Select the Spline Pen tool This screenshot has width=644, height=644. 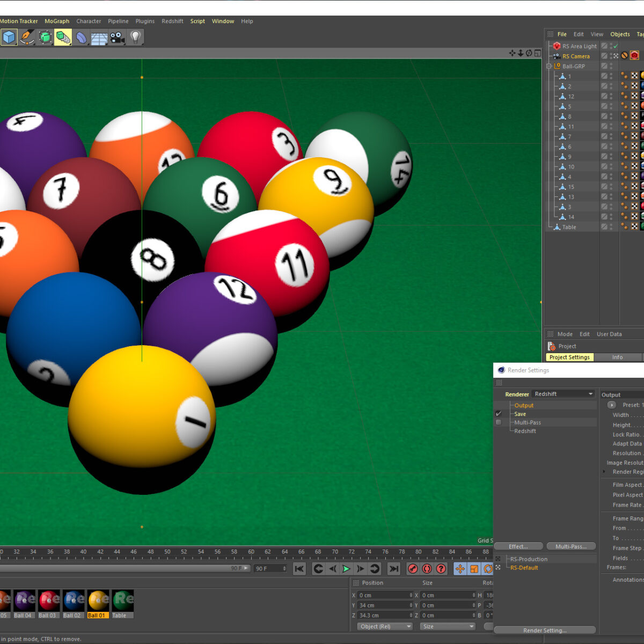27,37
